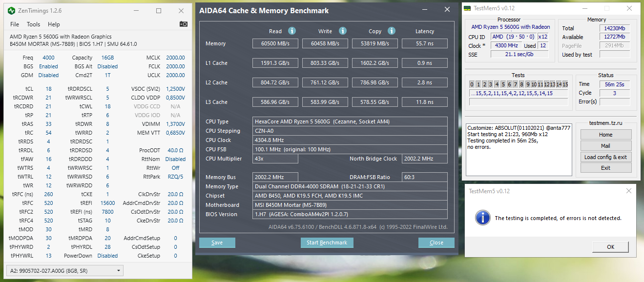Click the Home button in TestMem5
This screenshot has width=644, height=282.
[x=605, y=135]
